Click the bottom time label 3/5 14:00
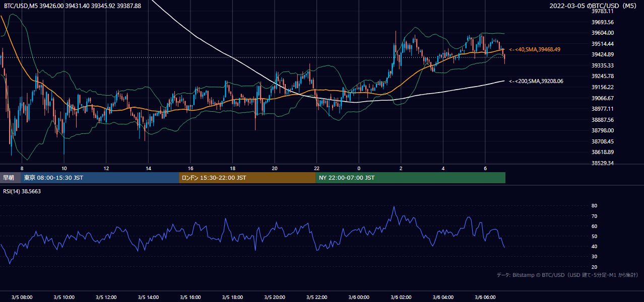The image size is (644, 302). coord(148,297)
